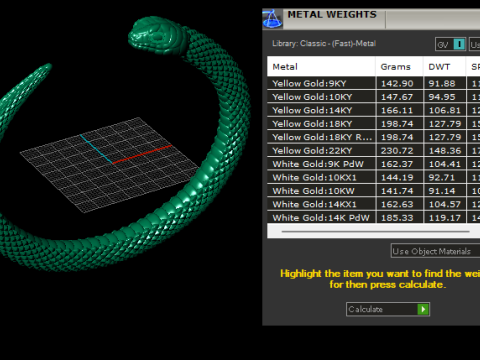Toggle the GV switch
This screenshot has height=360, width=480.
[x=450, y=44]
